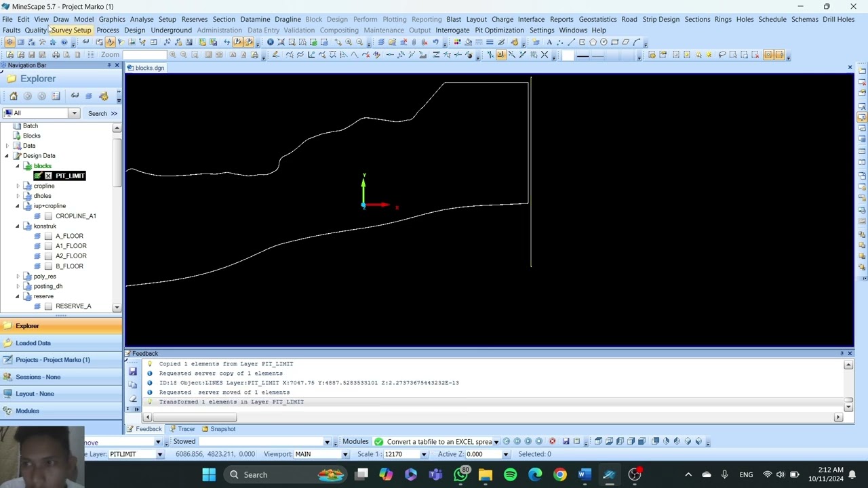Click the red stop icon in Modules bar
Image resolution: width=868 pixels, height=488 pixels.
(552, 441)
